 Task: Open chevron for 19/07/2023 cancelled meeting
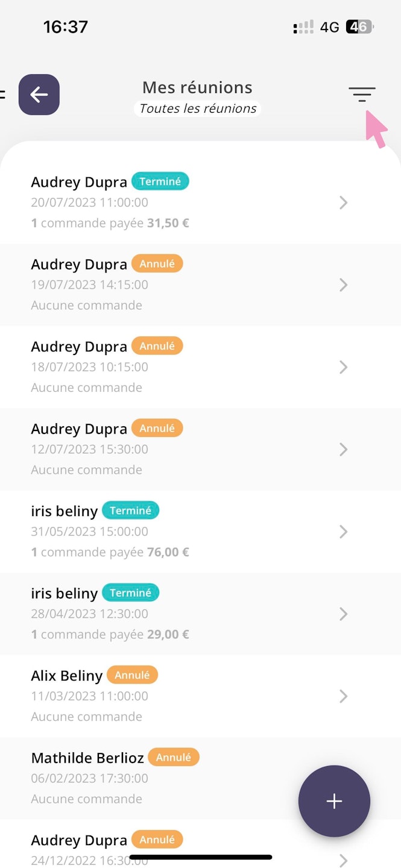(343, 285)
